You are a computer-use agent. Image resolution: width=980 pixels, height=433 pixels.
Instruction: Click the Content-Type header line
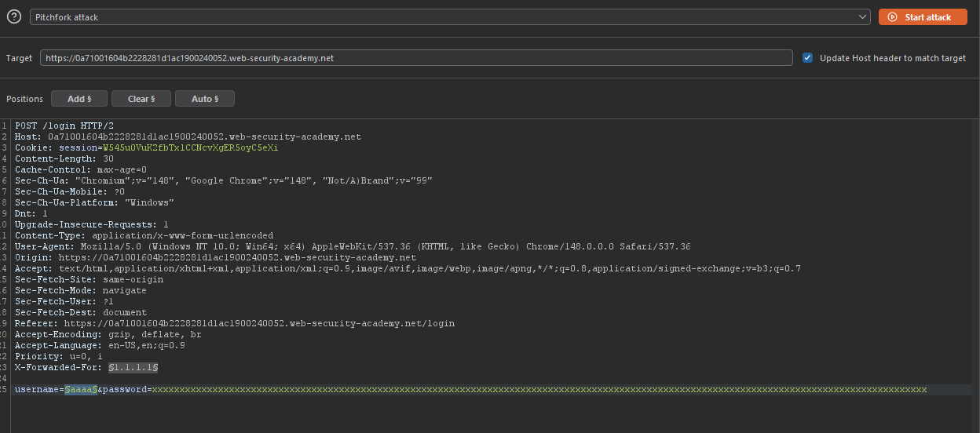(x=144, y=235)
